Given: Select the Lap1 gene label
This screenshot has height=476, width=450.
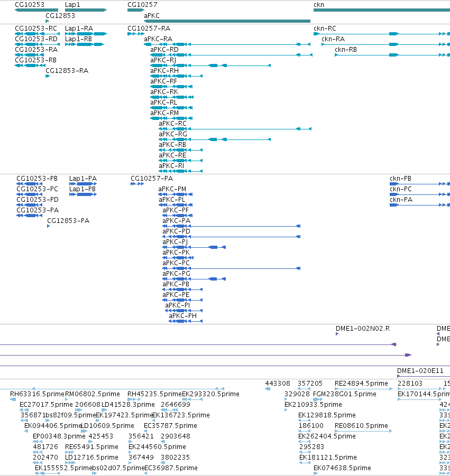Looking at the screenshot, I should coord(72,5).
